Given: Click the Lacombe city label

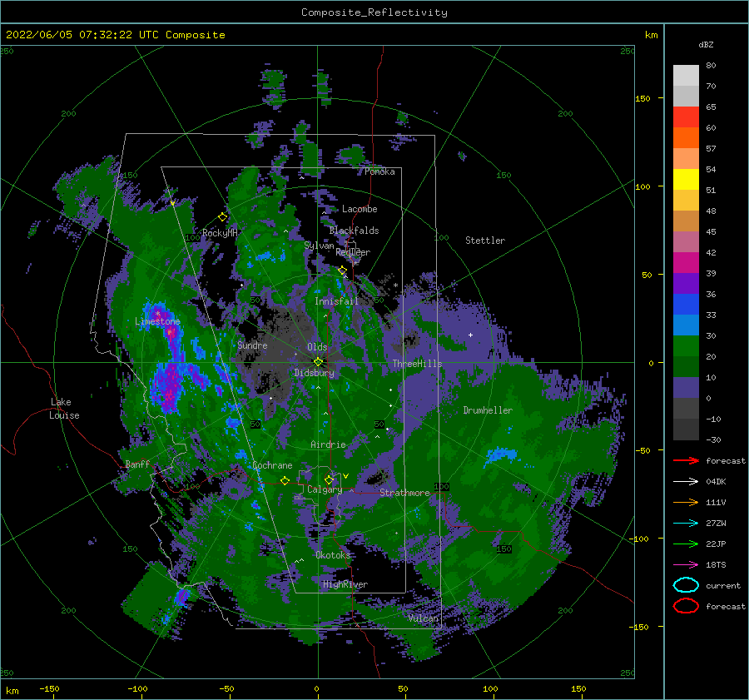Looking at the screenshot, I should coord(360,209).
